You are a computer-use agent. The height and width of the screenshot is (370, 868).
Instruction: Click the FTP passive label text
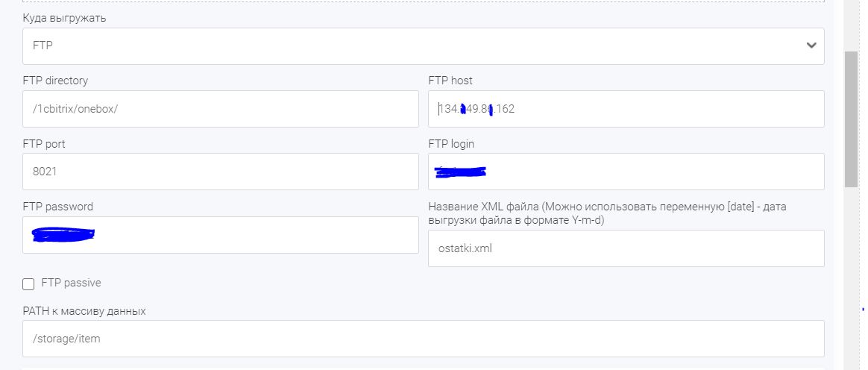[x=71, y=283]
